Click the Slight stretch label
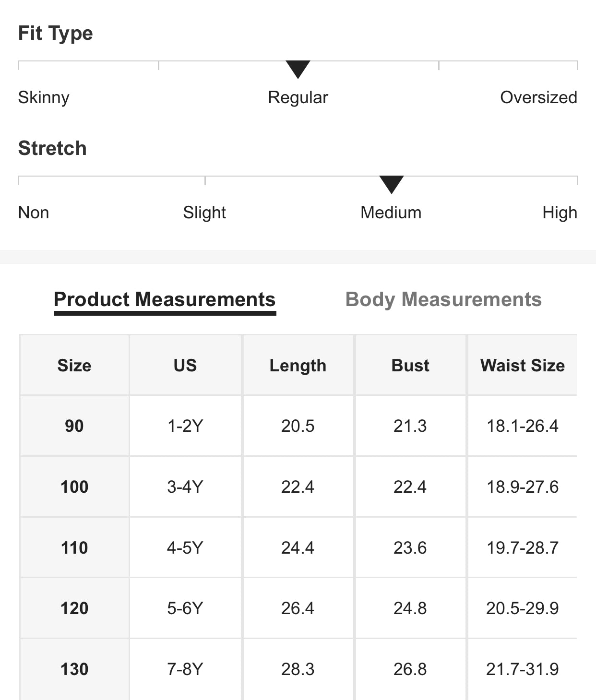Viewport: 596px width, 700px height. pyautogui.click(x=204, y=213)
